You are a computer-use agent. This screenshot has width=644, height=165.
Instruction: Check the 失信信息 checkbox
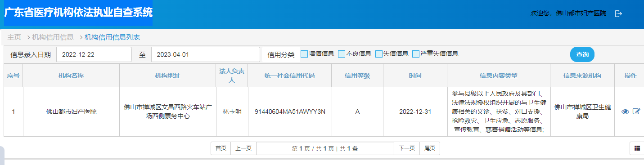click(378, 54)
